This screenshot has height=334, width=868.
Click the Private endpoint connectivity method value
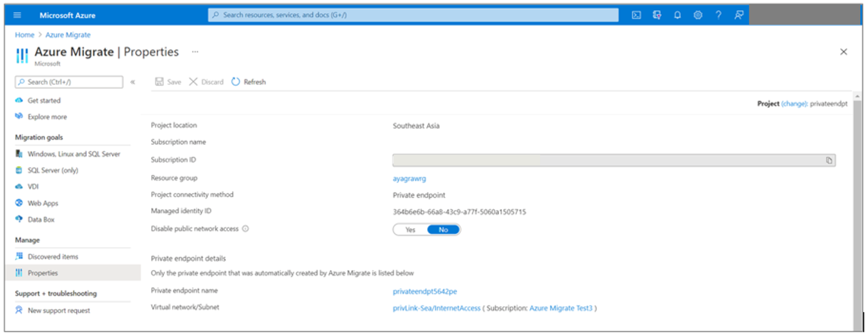419,195
